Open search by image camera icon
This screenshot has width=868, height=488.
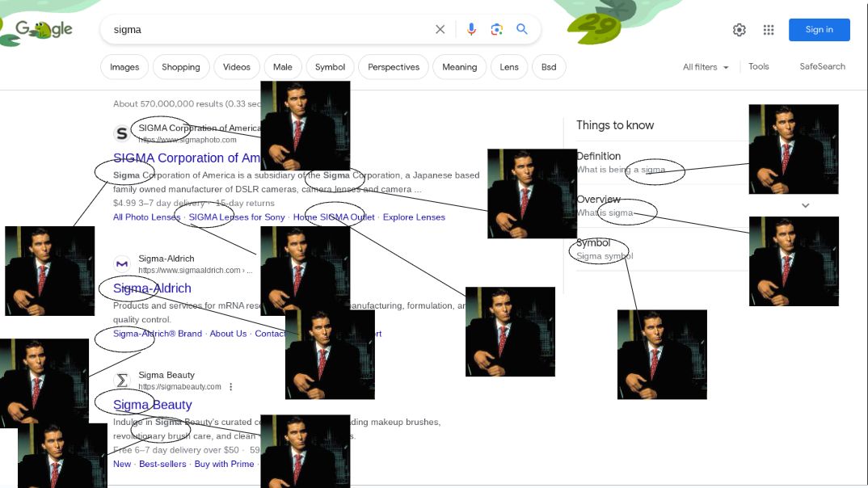click(x=497, y=30)
